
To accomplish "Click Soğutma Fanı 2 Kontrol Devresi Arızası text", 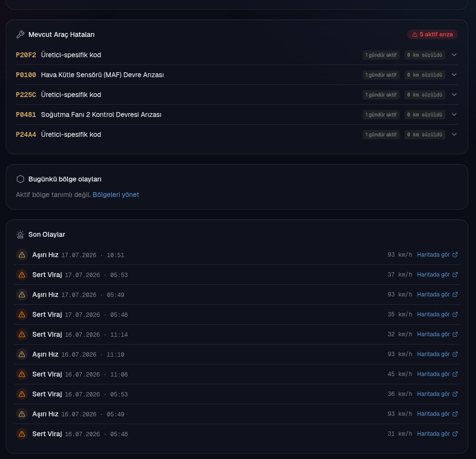I will (x=101, y=115).
